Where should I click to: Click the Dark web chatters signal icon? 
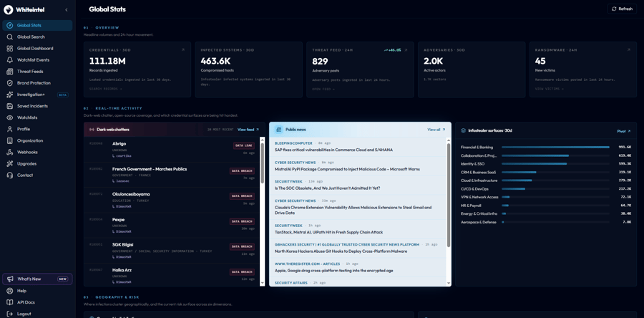[x=92, y=130]
